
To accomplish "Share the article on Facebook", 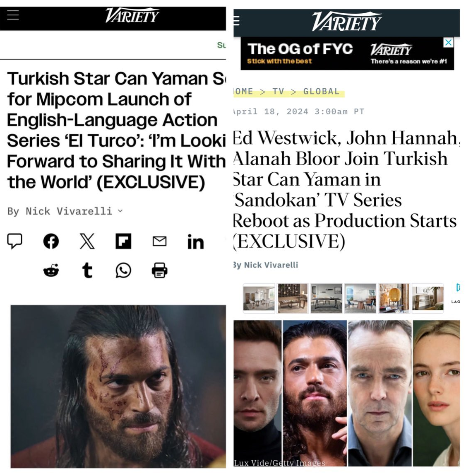I will coord(51,242).
